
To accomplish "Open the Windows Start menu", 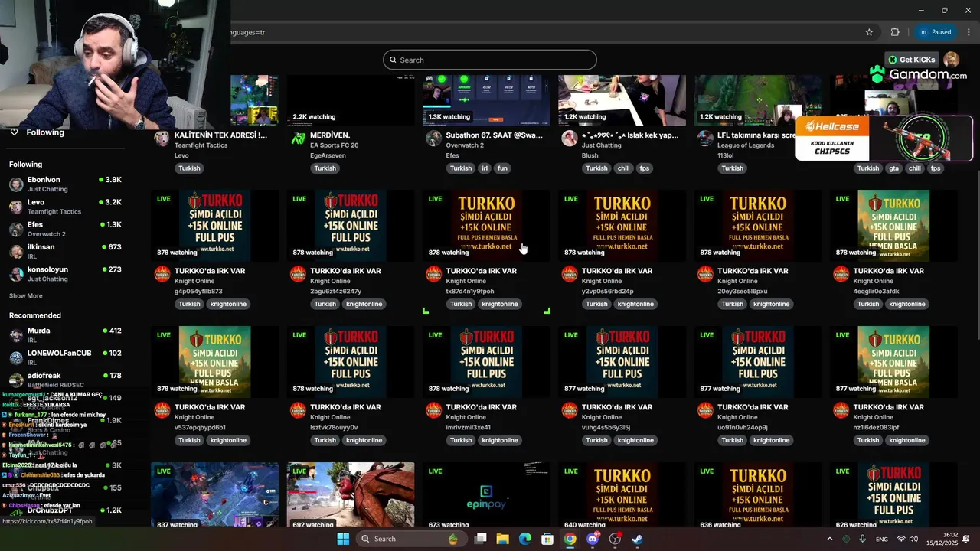I will click(x=343, y=539).
